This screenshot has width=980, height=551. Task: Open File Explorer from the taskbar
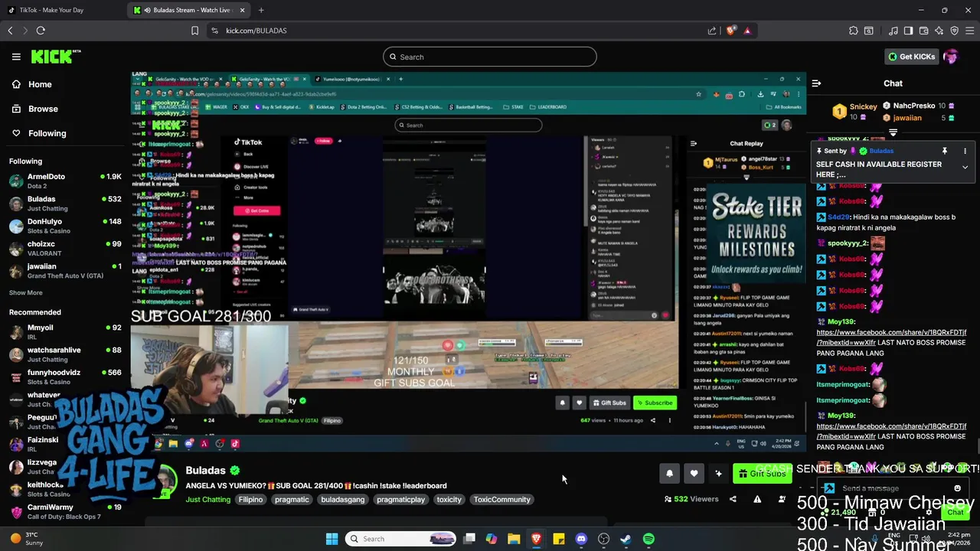514,539
